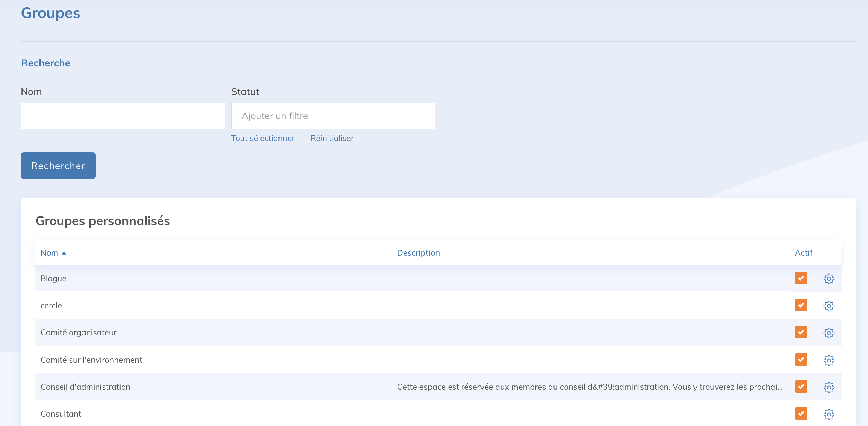Open gear menu for Comité organisateur
The image size is (868, 426).
point(829,333)
